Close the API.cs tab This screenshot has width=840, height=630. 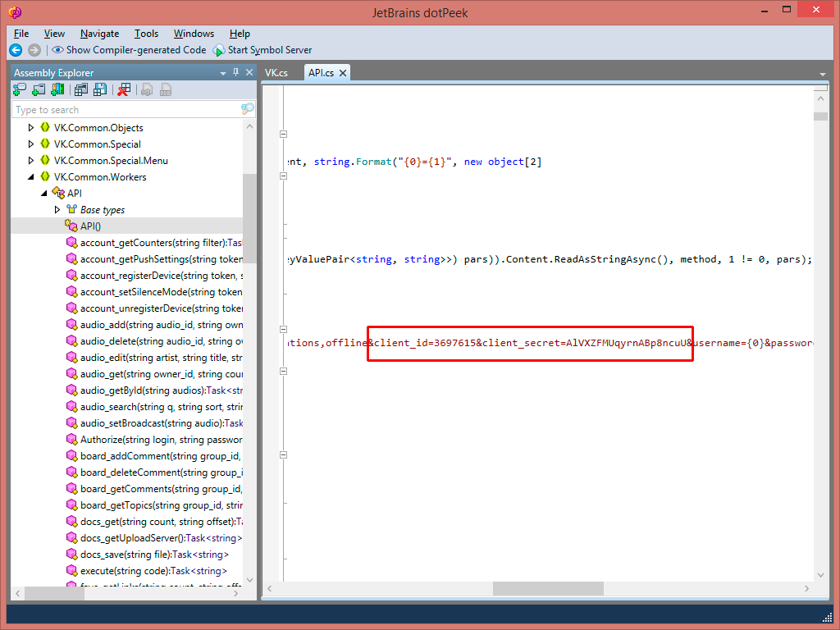(x=343, y=73)
